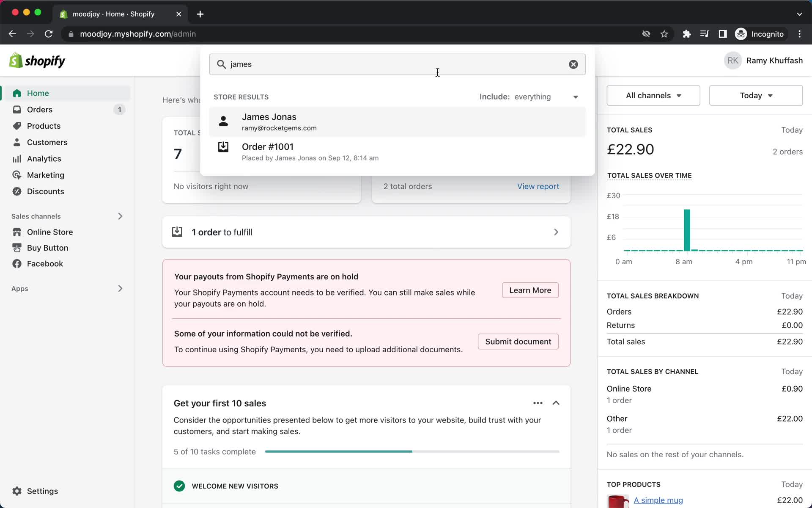The image size is (812, 508).
Task: Navigate to Products in sidebar
Action: click(x=44, y=126)
